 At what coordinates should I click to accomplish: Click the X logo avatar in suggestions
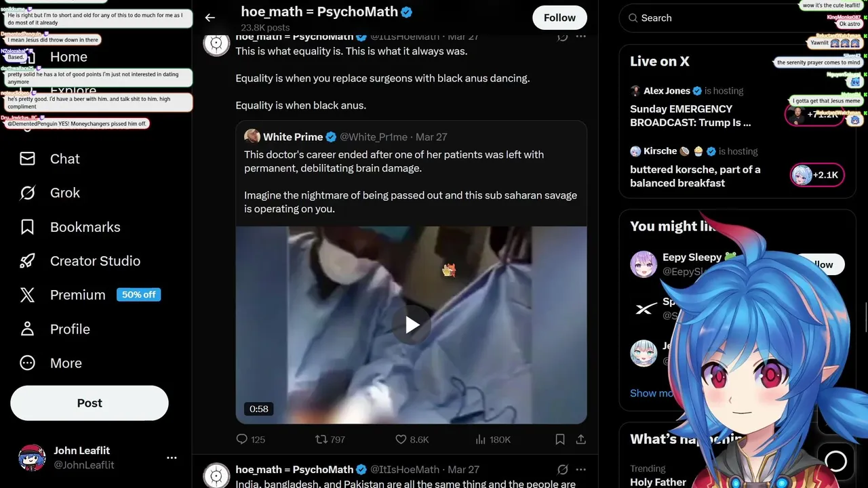pyautogui.click(x=644, y=308)
